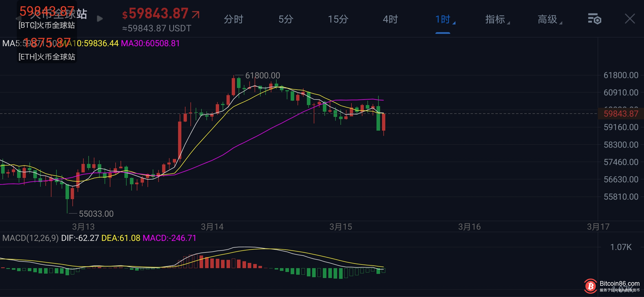644x297 pixels.
Task: Select the 5分 interval tab
Action: pyautogui.click(x=286, y=20)
